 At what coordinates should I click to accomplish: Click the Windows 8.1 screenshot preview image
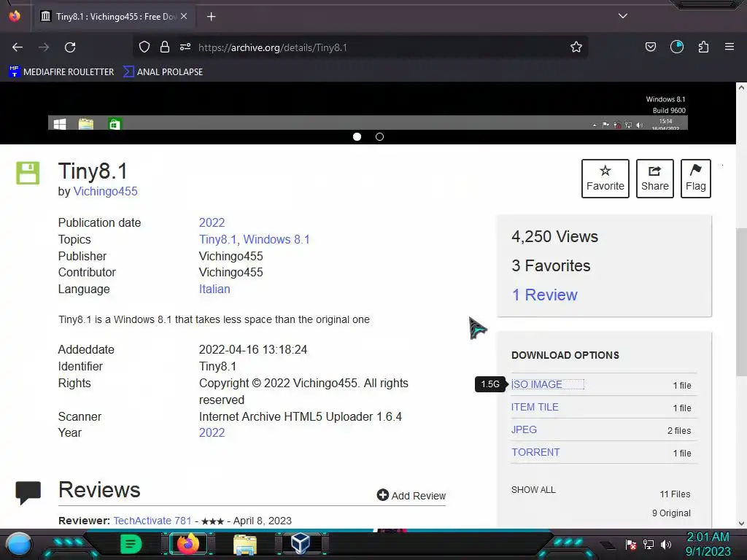tap(368, 107)
